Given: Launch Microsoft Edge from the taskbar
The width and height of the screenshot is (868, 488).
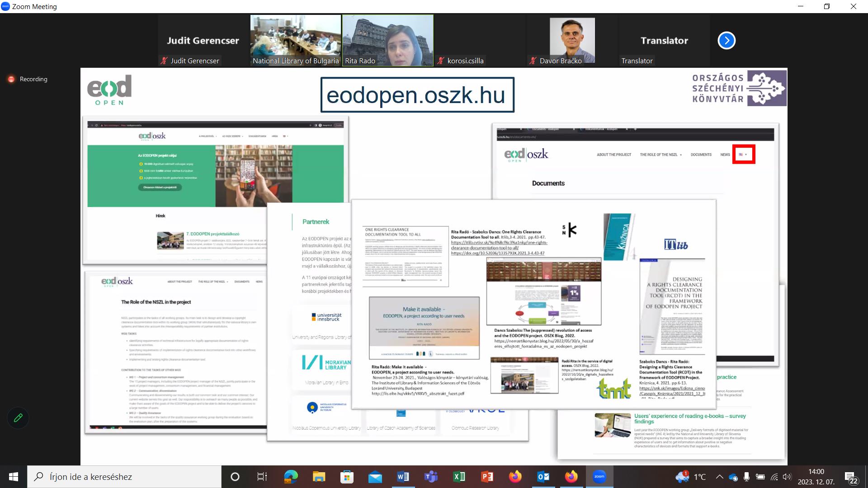Looking at the screenshot, I should point(291,477).
